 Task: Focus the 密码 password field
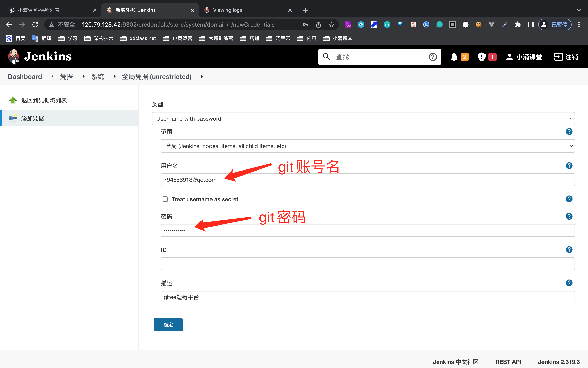368,230
